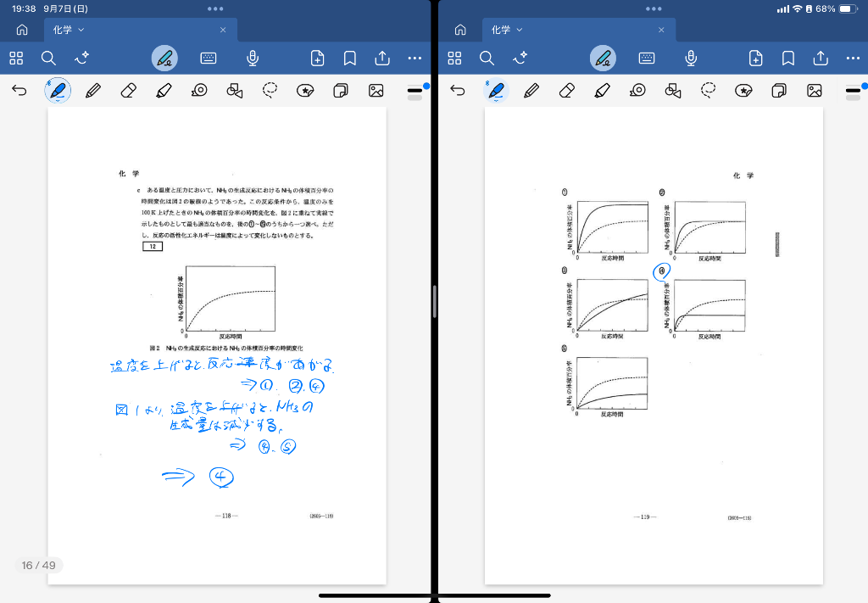Choose the lasso selection tool in left pane
The image size is (868, 603).
click(270, 91)
